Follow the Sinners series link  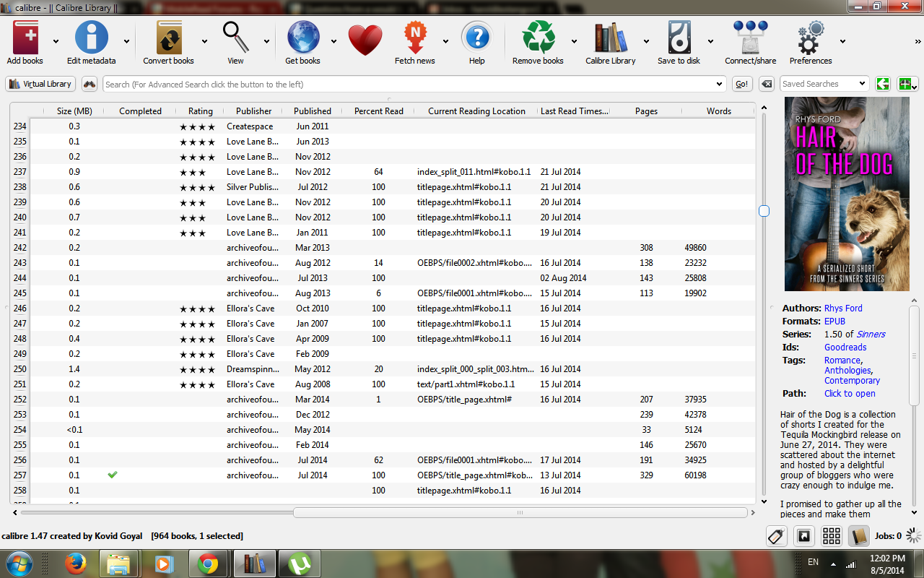871,335
